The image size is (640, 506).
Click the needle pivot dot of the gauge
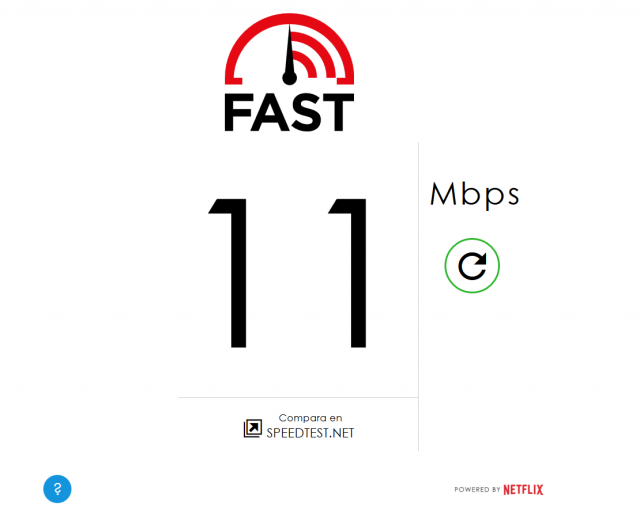click(x=289, y=78)
